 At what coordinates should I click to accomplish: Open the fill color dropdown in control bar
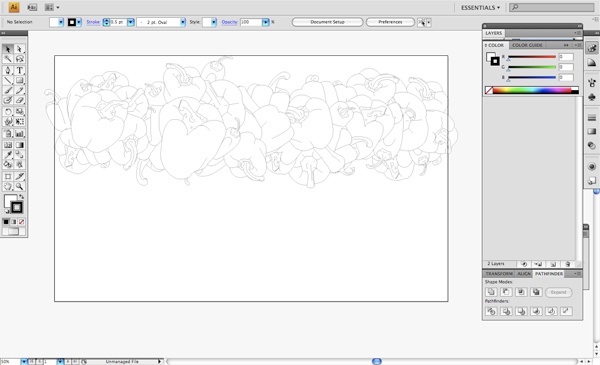point(60,22)
